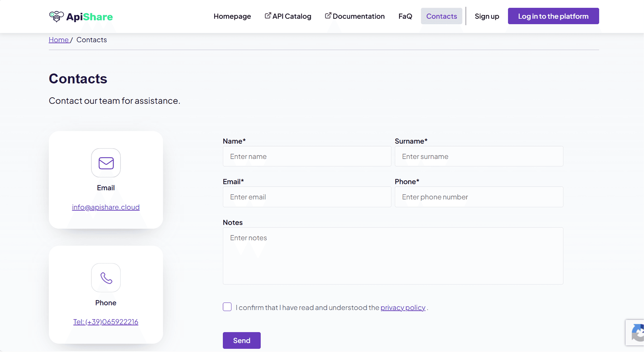The height and width of the screenshot is (353, 644).
Task: Click the external-link icon beside Documentation
Action: tap(328, 16)
